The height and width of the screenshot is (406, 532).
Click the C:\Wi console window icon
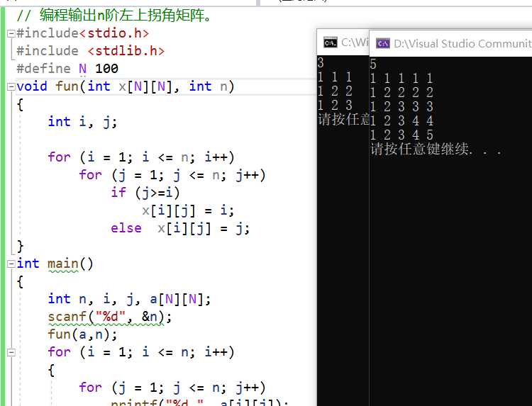pos(331,43)
